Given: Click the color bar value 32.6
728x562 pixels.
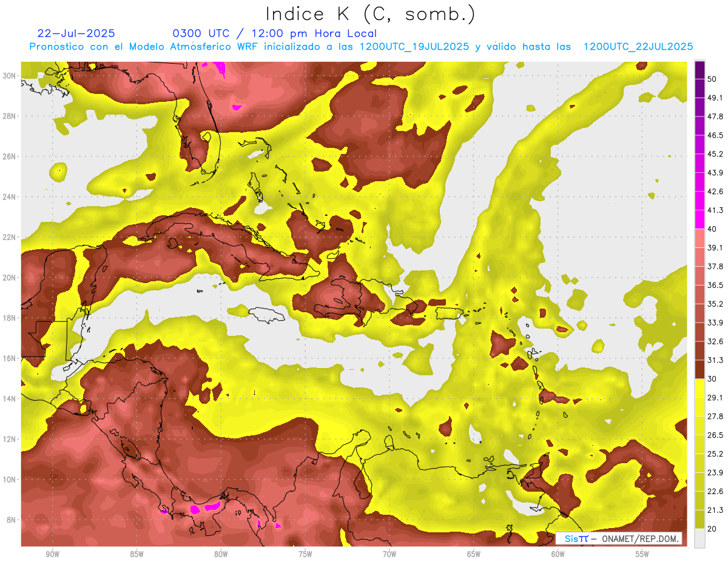Looking at the screenshot, I should point(715,341).
